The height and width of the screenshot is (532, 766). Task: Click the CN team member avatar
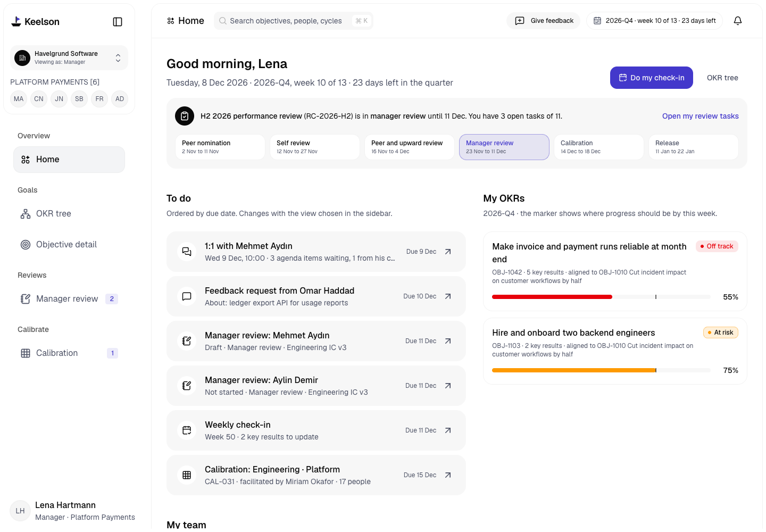coord(39,99)
